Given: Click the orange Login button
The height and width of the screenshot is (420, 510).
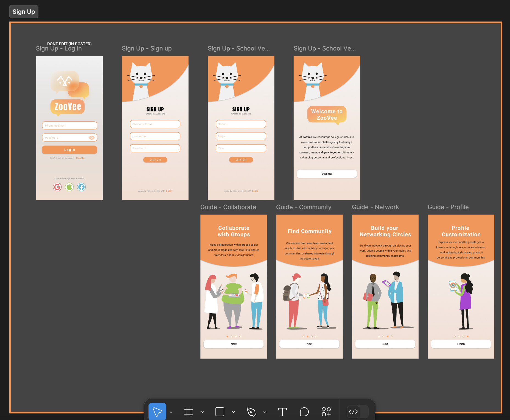Looking at the screenshot, I should 69,150.
